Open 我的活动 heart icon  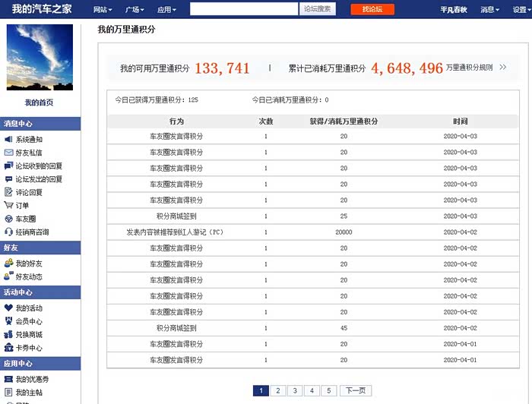point(8,308)
